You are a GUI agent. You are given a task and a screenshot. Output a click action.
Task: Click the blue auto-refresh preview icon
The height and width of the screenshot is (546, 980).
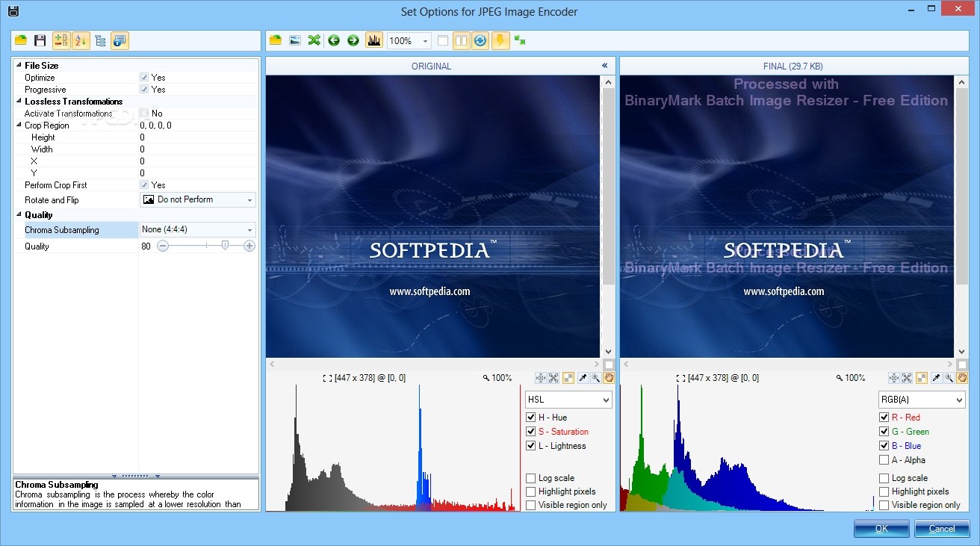click(x=480, y=40)
